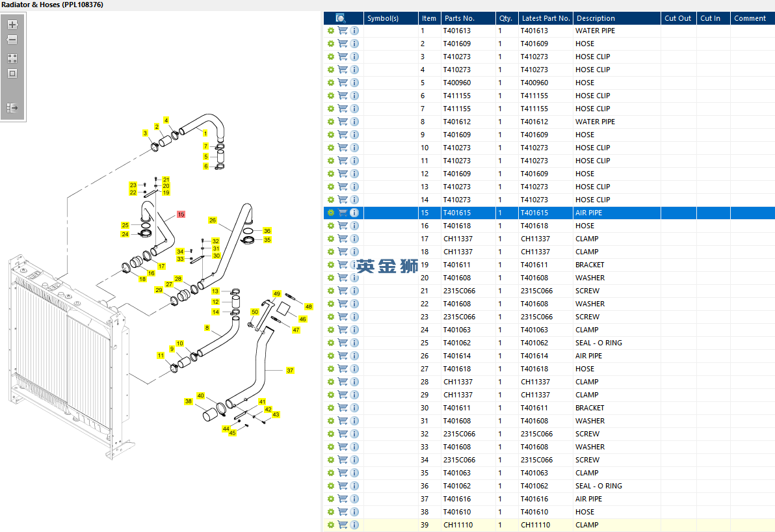Sort by the Item column header
This screenshot has width=775, height=532.
pyautogui.click(x=429, y=18)
